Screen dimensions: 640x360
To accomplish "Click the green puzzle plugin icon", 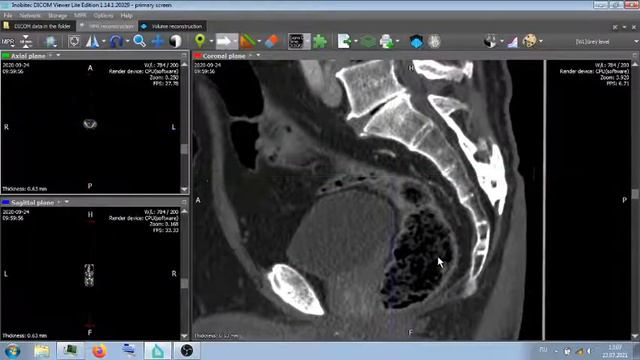I will (320, 41).
